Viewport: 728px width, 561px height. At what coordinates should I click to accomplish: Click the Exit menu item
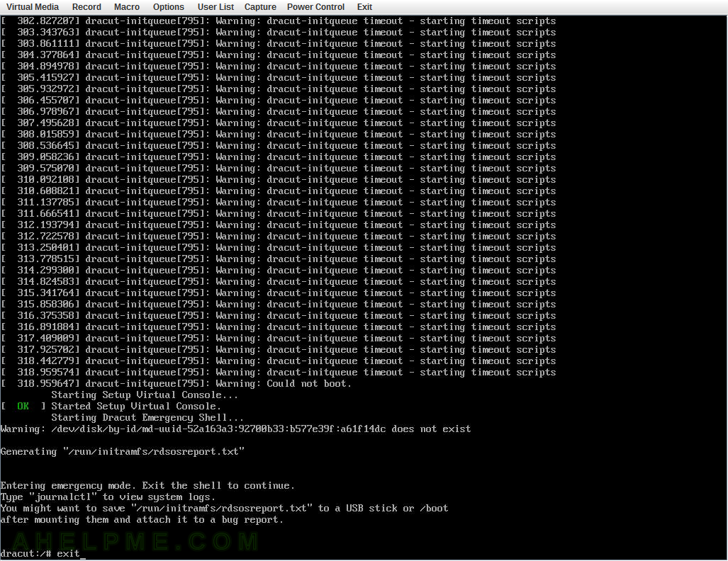[364, 7]
